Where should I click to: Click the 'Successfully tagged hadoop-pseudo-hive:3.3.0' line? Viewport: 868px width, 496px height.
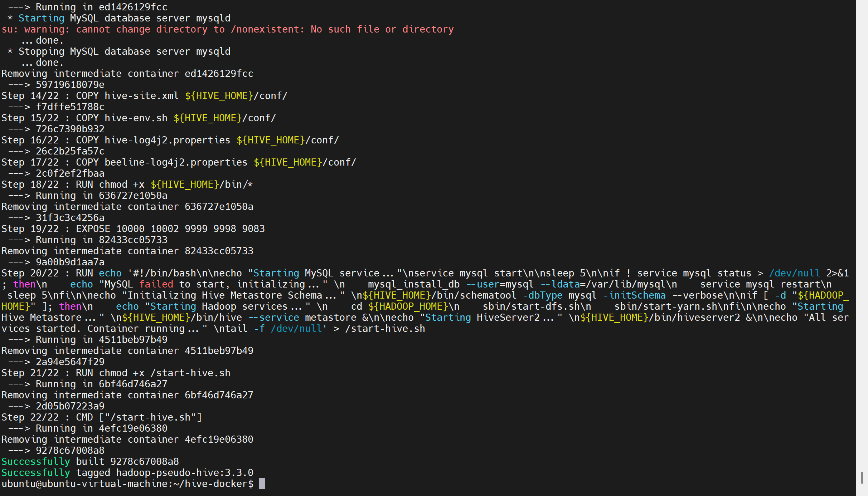pos(127,473)
